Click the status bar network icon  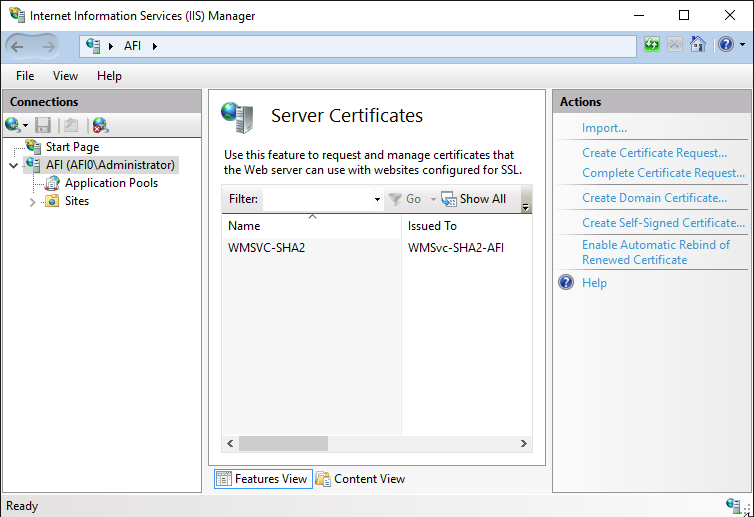tap(733, 505)
